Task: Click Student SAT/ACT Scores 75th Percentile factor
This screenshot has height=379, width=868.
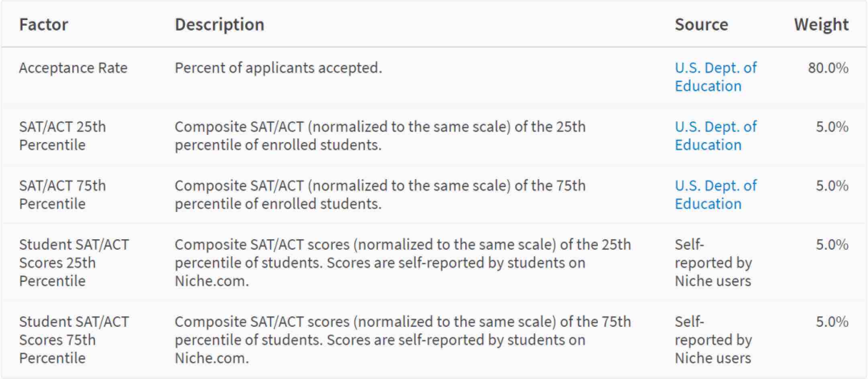Action: pos(74,340)
